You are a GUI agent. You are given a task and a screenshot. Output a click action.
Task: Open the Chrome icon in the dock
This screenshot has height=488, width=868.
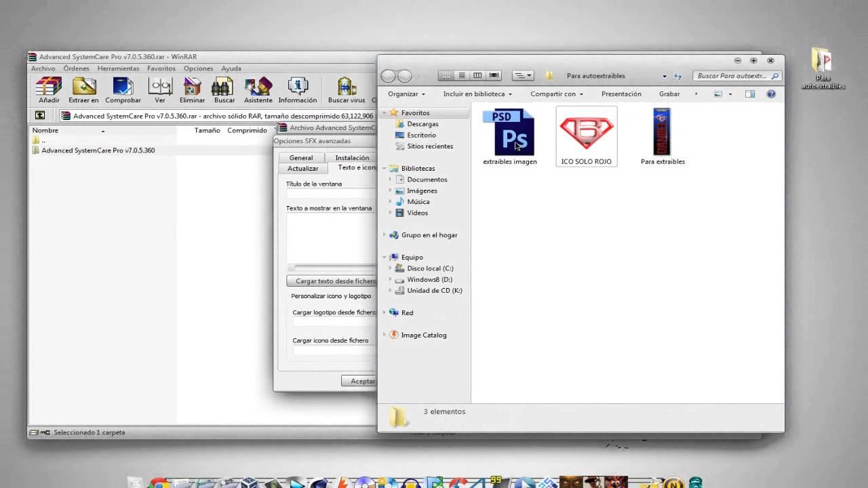pyautogui.click(x=159, y=483)
